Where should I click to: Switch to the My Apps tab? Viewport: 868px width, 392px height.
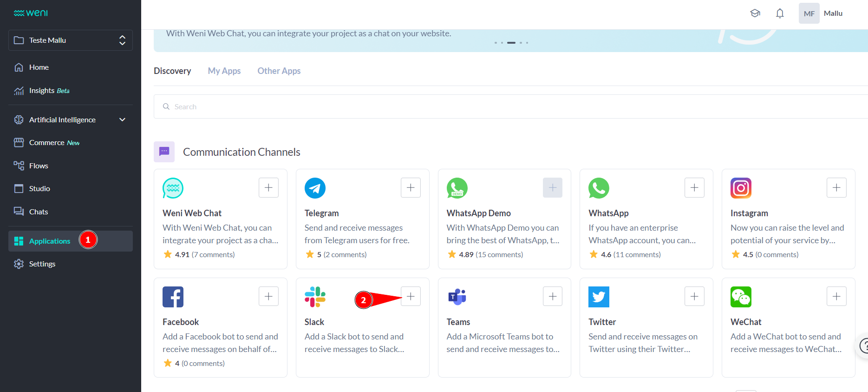click(224, 71)
